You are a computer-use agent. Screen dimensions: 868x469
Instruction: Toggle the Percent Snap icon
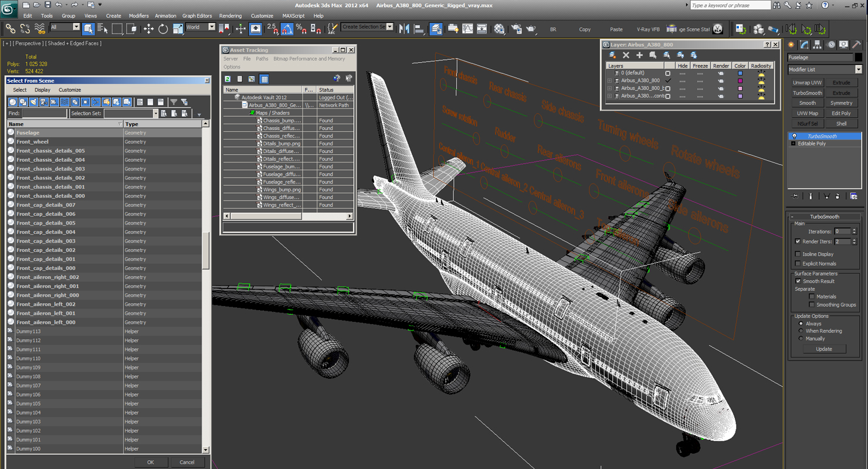click(x=301, y=28)
